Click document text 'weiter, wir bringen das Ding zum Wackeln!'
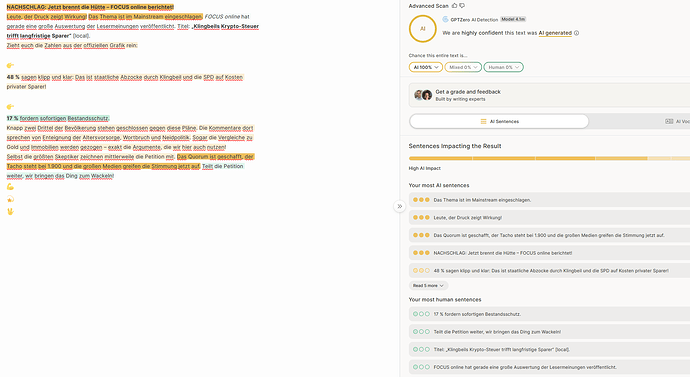Image resolution: width=690 pixels, height=377 pixels. pos(60,176)
